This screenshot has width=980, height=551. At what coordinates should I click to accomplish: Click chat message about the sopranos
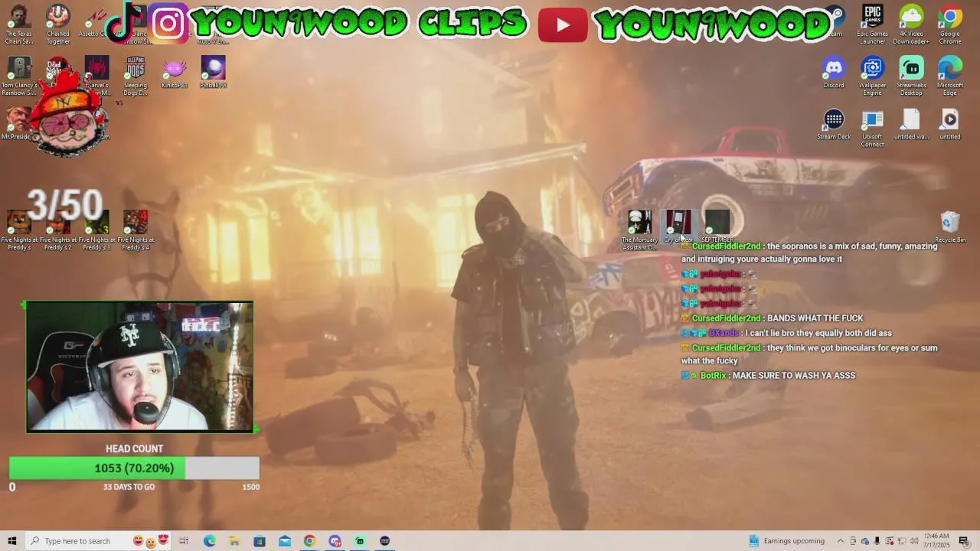809,253
